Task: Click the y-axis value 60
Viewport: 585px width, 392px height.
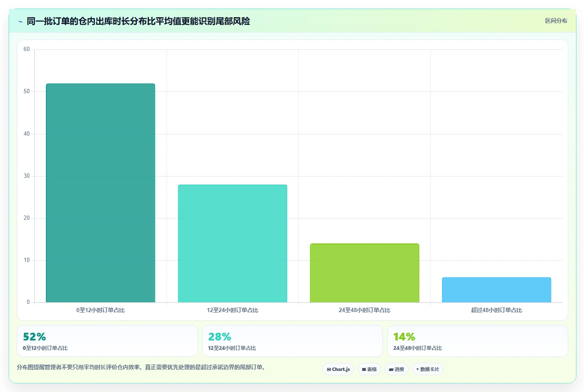Action: tap(27, 49)
